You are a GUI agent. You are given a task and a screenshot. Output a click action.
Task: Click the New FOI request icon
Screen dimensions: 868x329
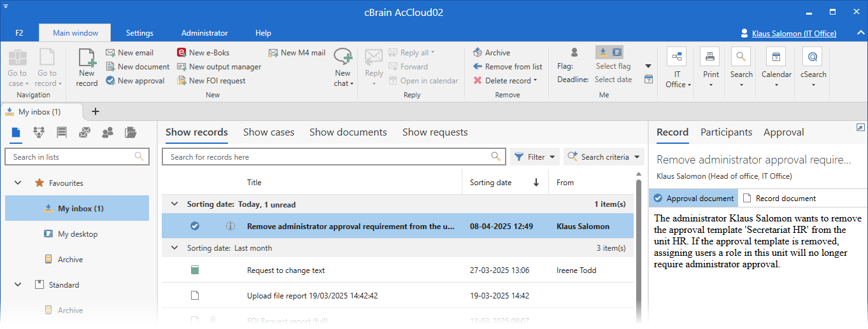(182, 81)
